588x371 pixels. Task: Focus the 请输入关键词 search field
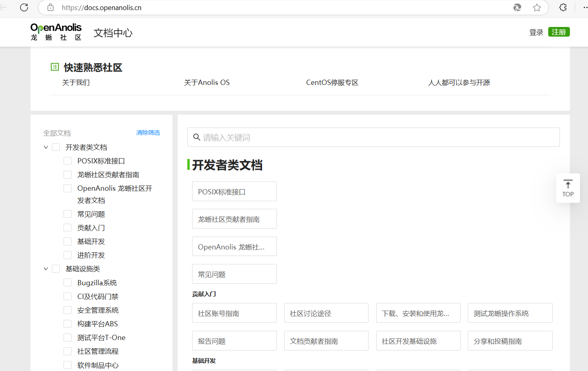373,137
